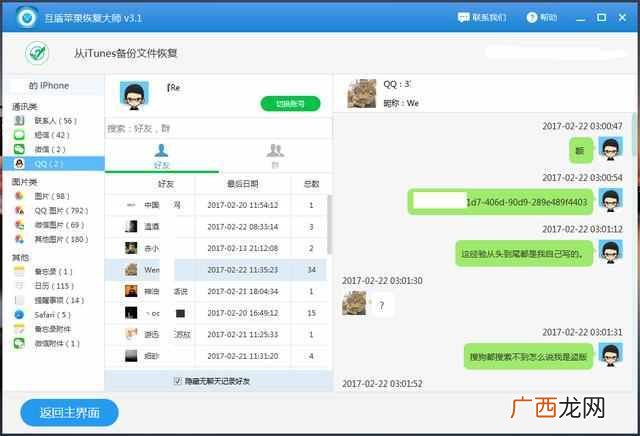
Task: Open the Safari (5) category
Action: (42, 315)
